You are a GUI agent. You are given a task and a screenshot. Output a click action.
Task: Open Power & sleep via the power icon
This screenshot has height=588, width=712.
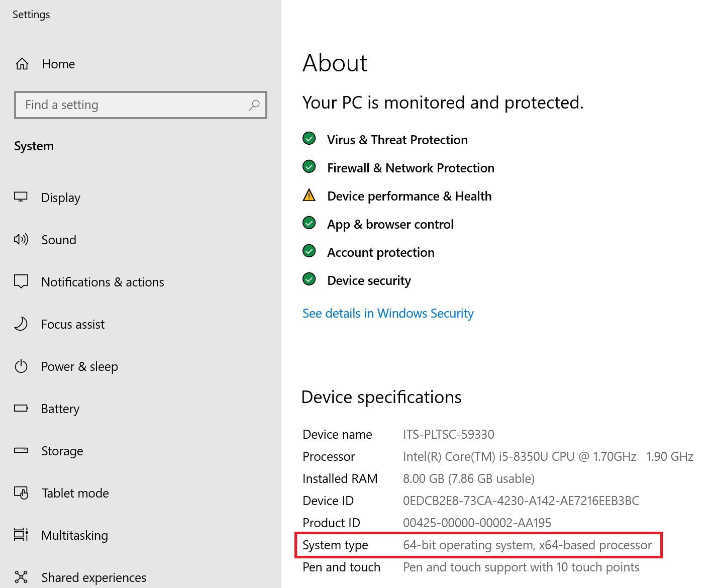pos(21,366)
